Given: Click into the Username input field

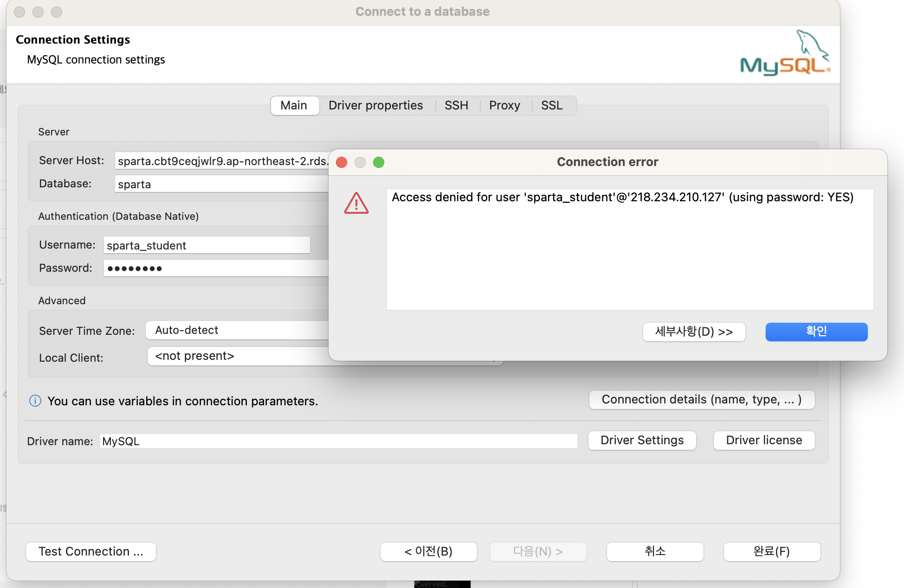Looking at the screenshot, I should (207, 245).
